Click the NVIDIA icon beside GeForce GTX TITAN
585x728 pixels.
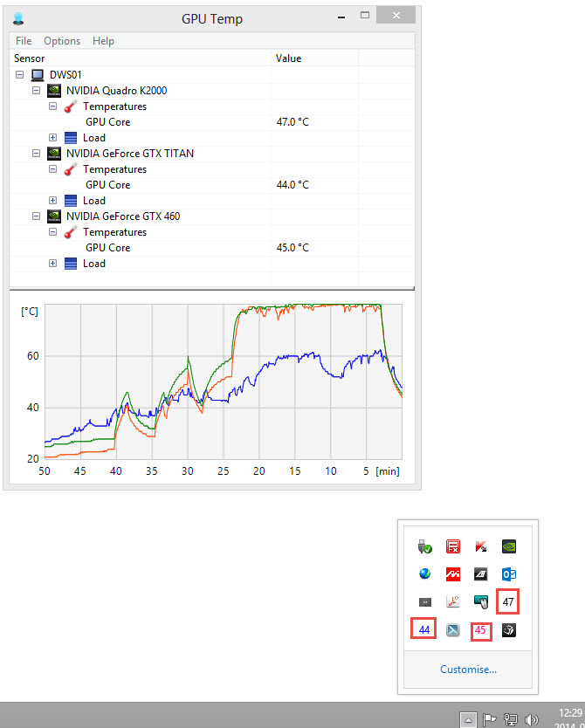tap(54, 154)
